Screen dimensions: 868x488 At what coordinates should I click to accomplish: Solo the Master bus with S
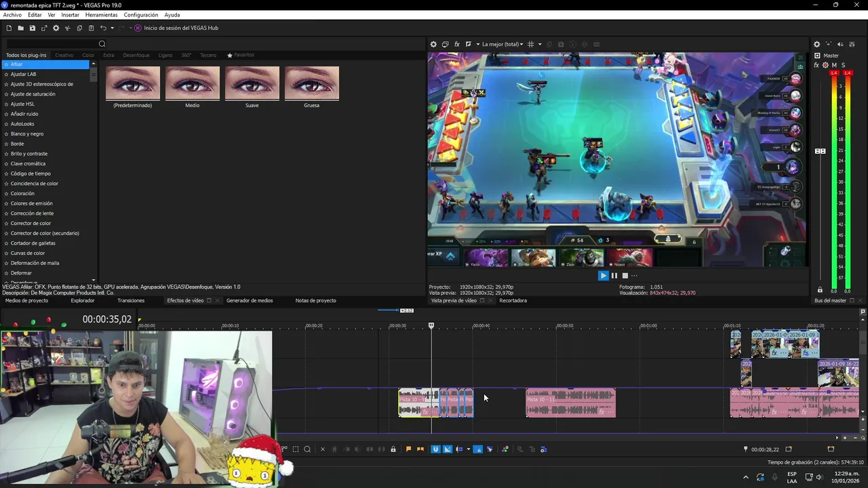[843, 65]
